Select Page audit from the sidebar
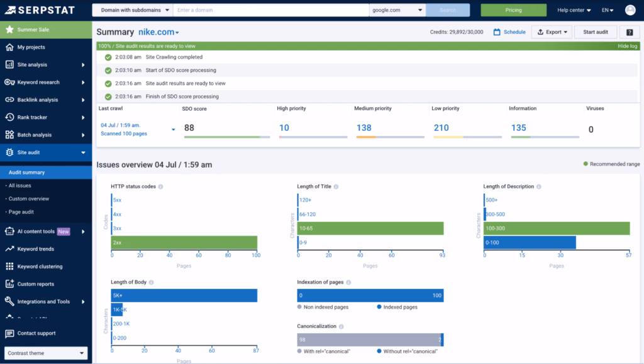 click(21, 212)
